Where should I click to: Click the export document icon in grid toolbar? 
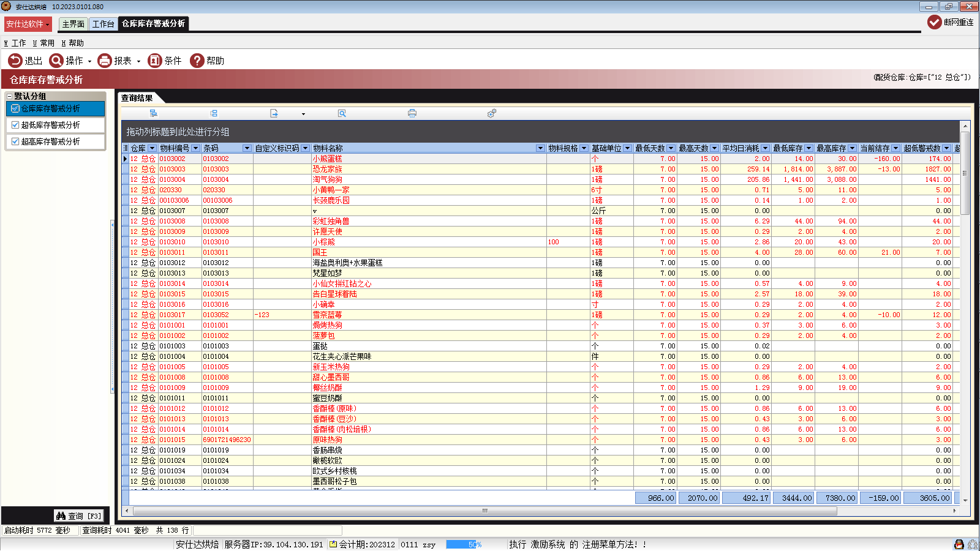point(274,113)
